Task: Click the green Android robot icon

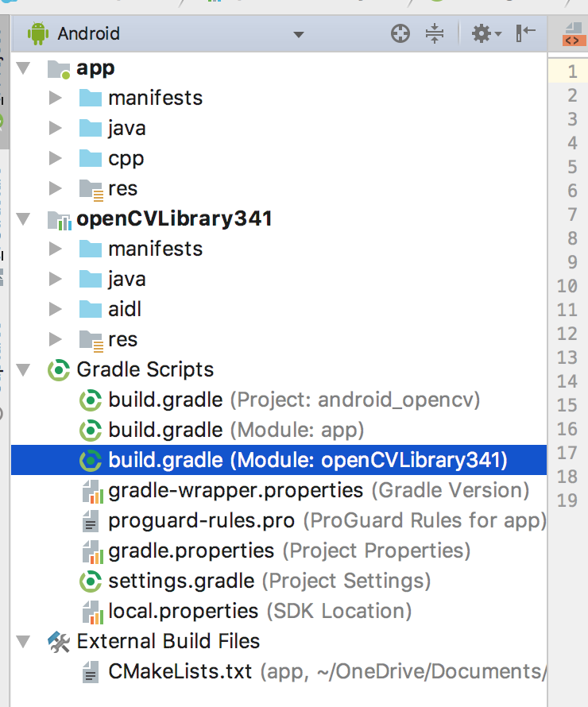Action: (38, 33)
